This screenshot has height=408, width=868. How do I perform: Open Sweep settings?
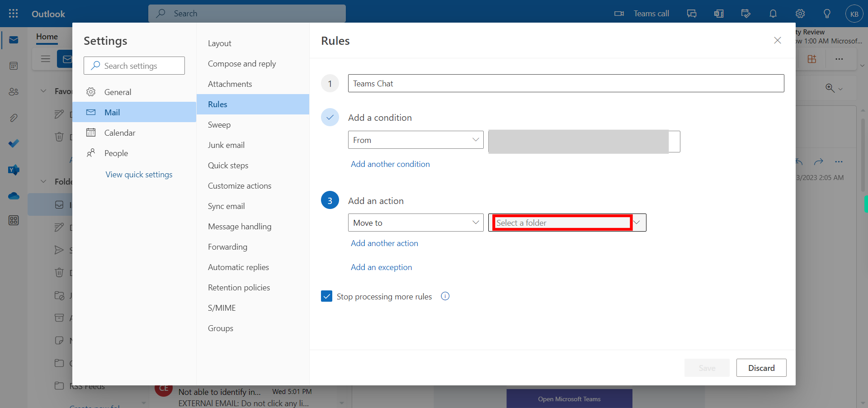253,125
